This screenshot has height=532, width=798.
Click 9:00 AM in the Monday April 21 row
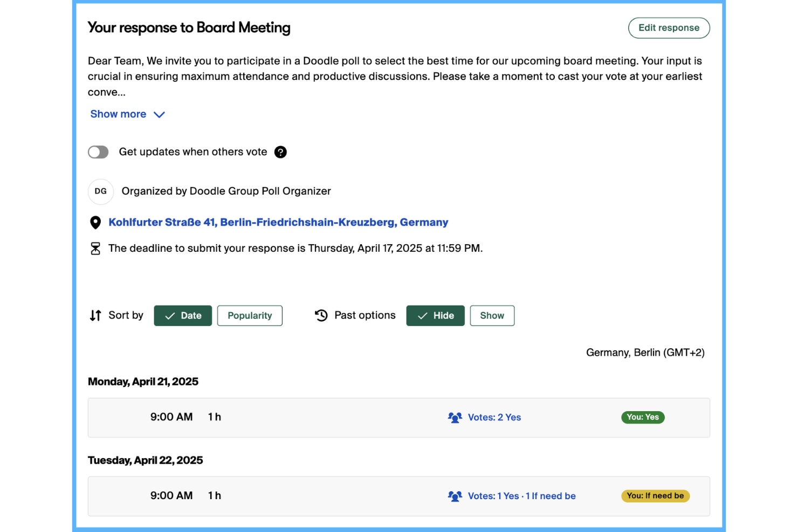click(x=171, y=417)
